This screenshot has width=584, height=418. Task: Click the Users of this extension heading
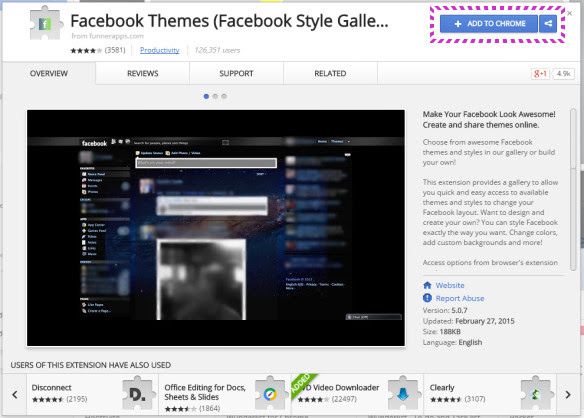[91, 365]
